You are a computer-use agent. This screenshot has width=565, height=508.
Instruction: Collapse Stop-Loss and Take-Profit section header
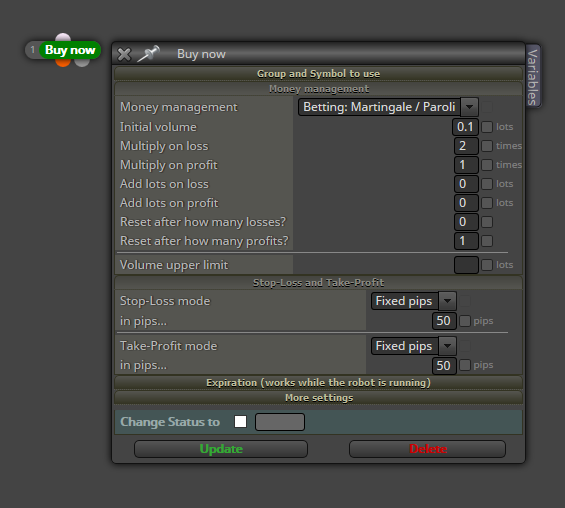[x=319, y=282]
